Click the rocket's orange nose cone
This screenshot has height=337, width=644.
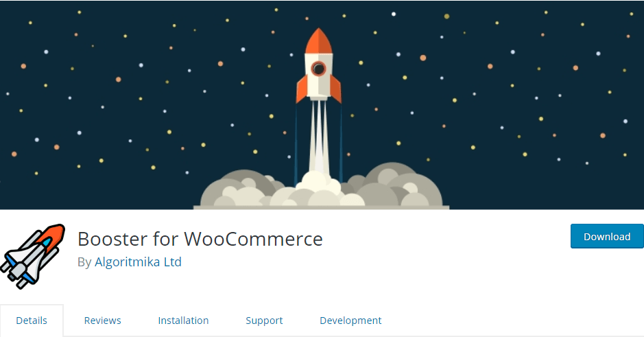319,41
